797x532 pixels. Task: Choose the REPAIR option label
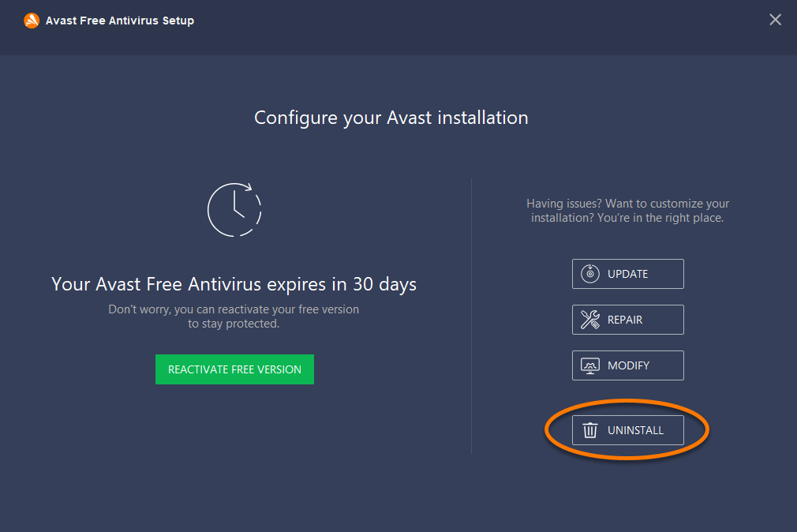click(x=625, y=320)
